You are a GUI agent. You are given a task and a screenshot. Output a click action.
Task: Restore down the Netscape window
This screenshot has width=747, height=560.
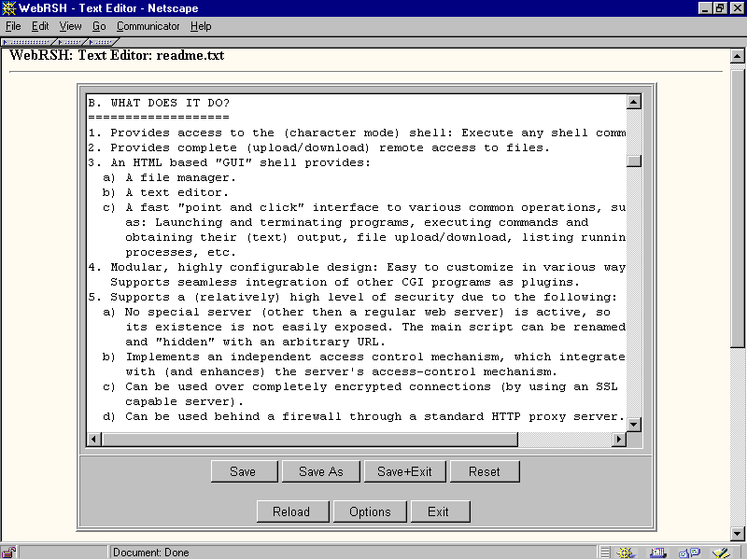(719, 8)
